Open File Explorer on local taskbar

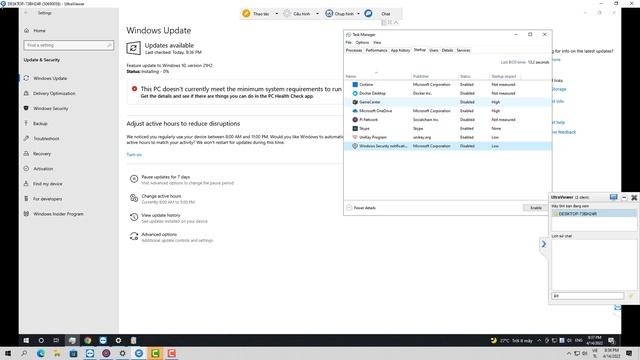coord(57,353)
